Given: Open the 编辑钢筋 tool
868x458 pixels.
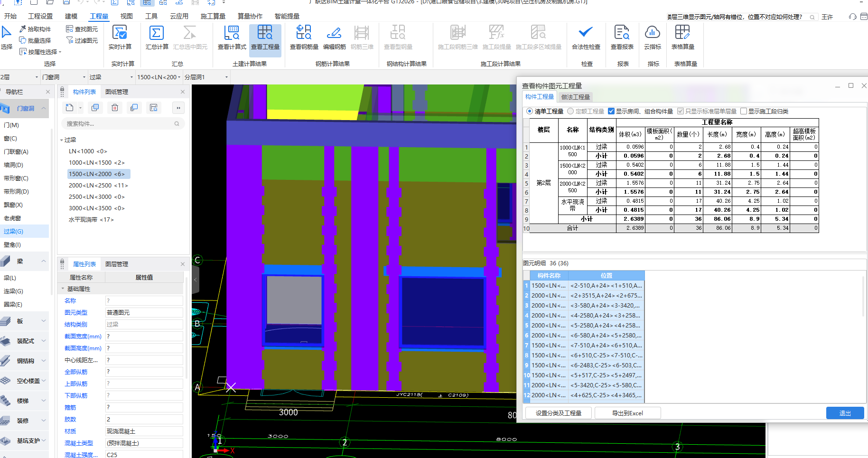Looking at the screenshot, I should click(x=334, y=33).
